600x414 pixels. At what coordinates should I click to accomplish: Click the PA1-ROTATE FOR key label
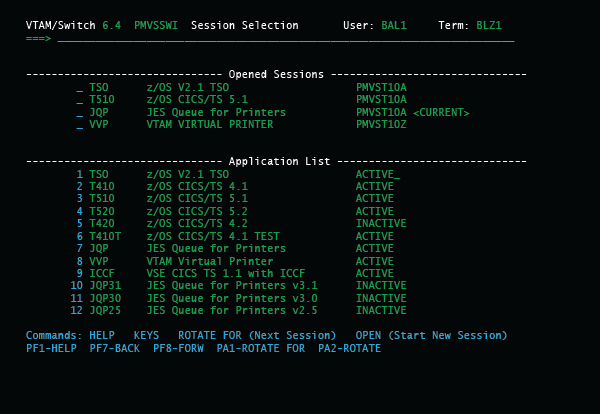pos(261,349)
